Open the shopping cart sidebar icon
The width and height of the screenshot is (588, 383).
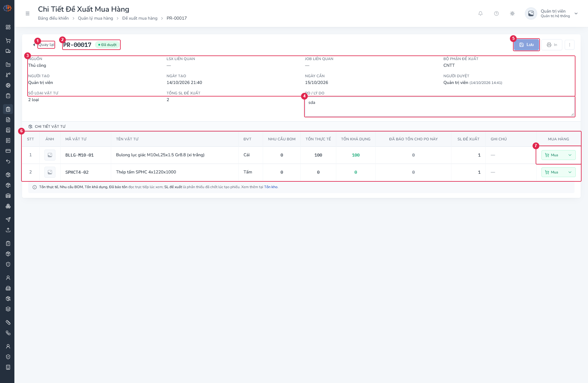[x=8, y=41]
